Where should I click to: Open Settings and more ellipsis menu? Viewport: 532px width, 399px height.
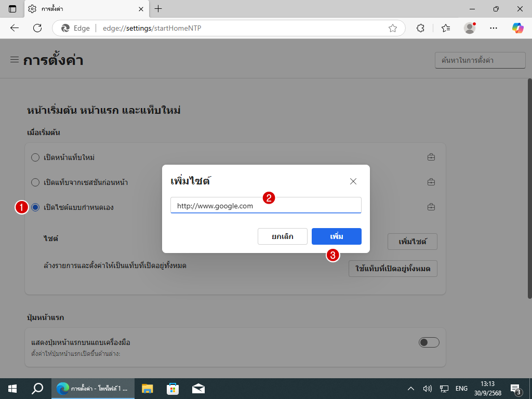[x=494, y=28]
